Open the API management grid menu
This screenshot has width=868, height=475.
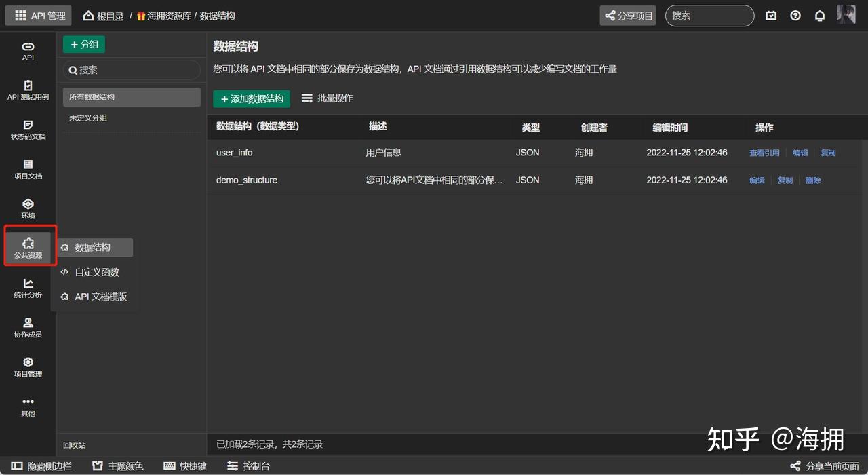point(39,15)
